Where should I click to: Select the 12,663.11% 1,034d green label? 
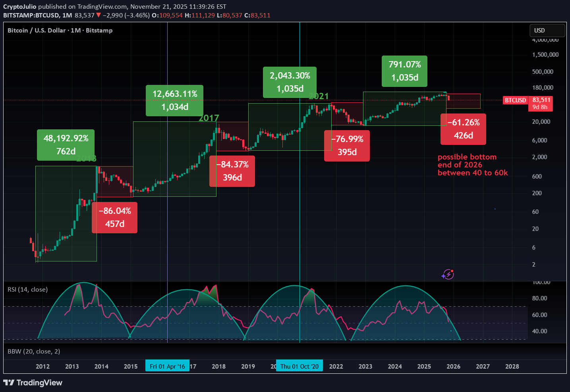tap(175, 100)
